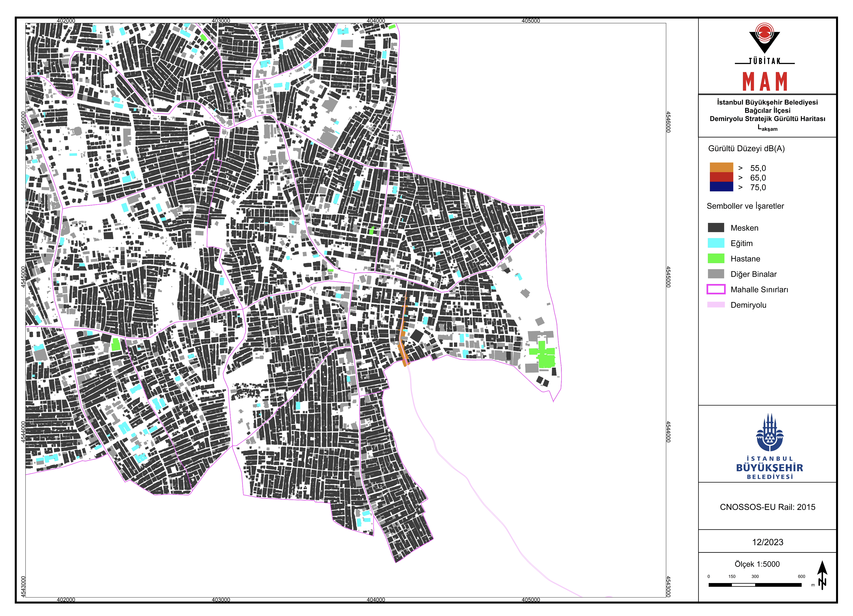Click the light pink Demiryolu legend swatch
Image resolution: width=853 pixels, height=616 pixels.
[716, 305]
